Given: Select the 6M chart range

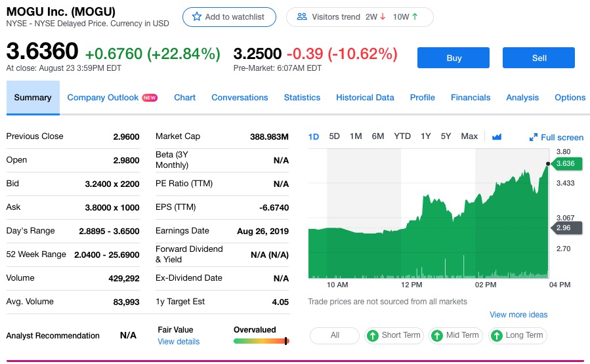Looking at the screenshot, I should (x=378, y=136).
